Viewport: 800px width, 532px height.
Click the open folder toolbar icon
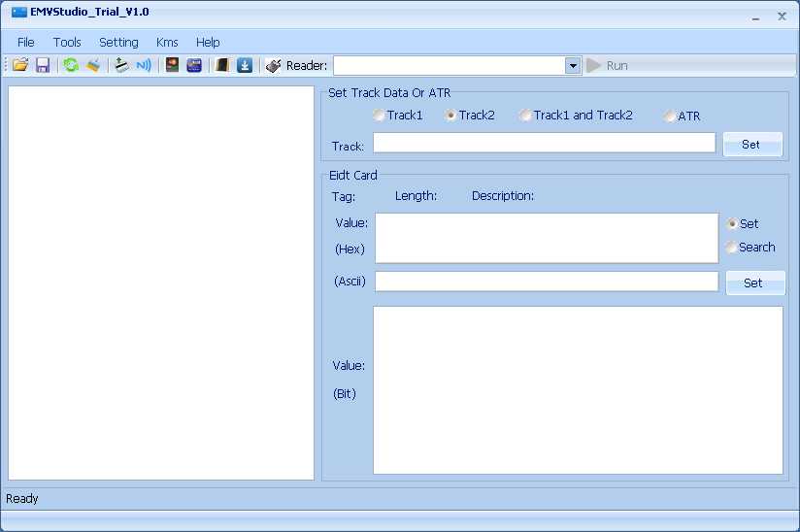tap(19, 65)
